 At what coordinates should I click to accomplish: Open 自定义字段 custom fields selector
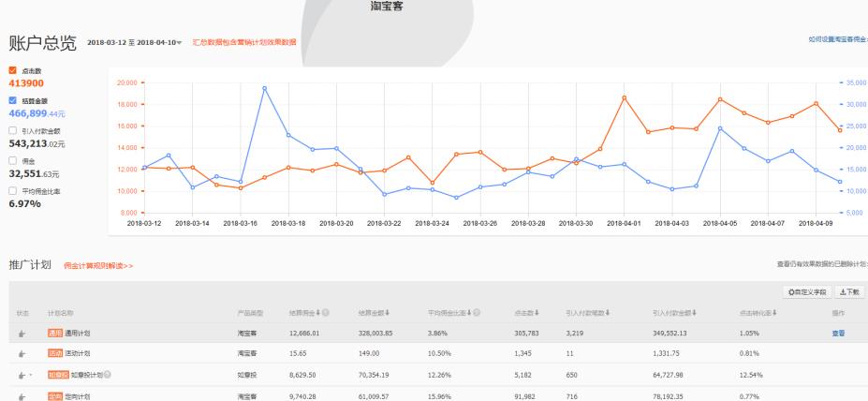point(806,291)
